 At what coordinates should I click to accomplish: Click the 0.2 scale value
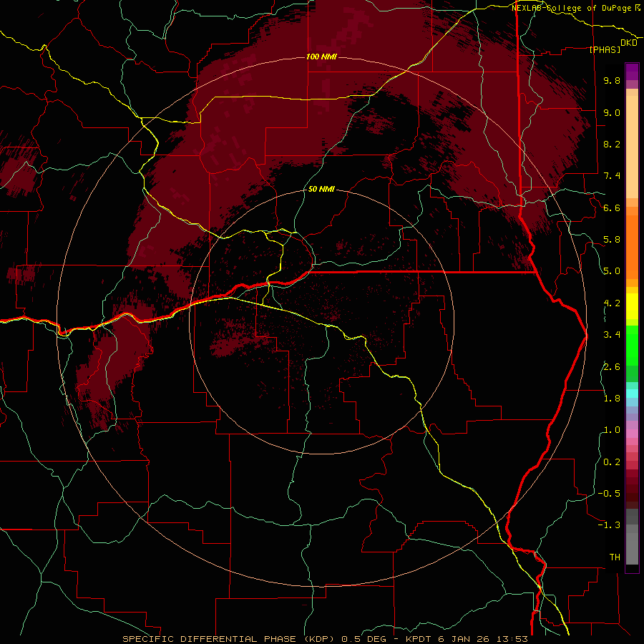pyautogui.click(x=612, y=462)
